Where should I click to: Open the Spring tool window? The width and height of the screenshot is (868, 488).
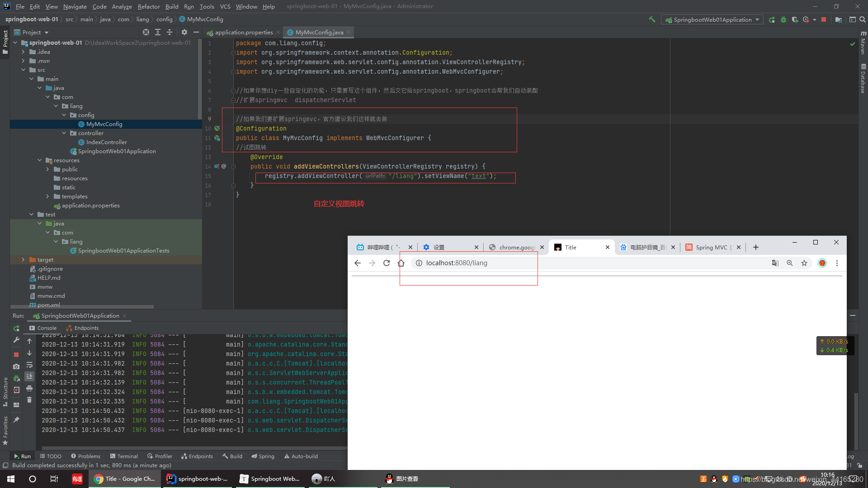coord(263,456)
